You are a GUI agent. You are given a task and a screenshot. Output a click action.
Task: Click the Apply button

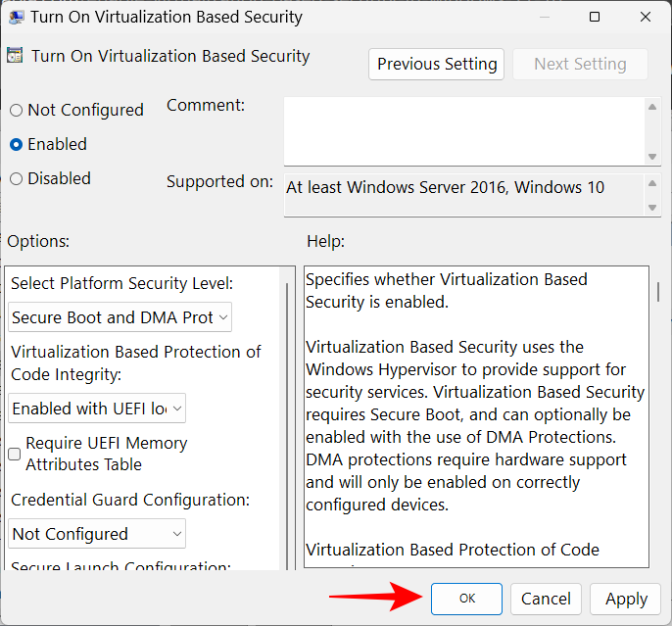pyautogui.click(x=626, y=599)
